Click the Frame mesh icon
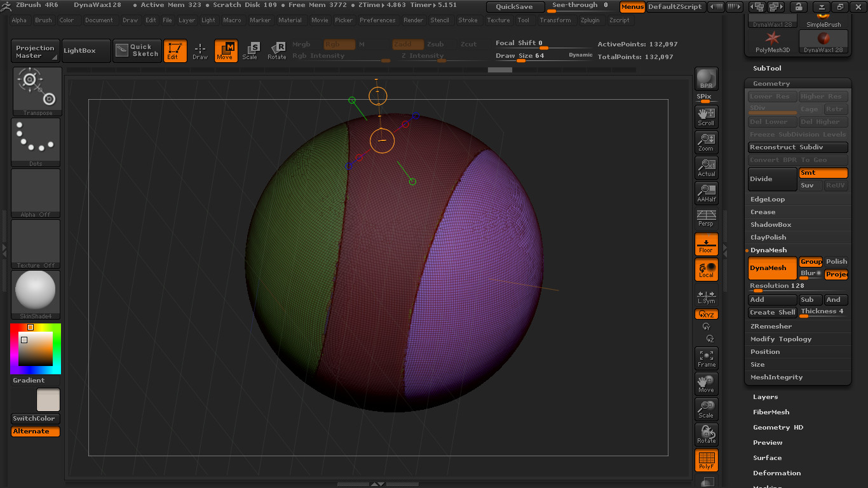 coord(706,358)
